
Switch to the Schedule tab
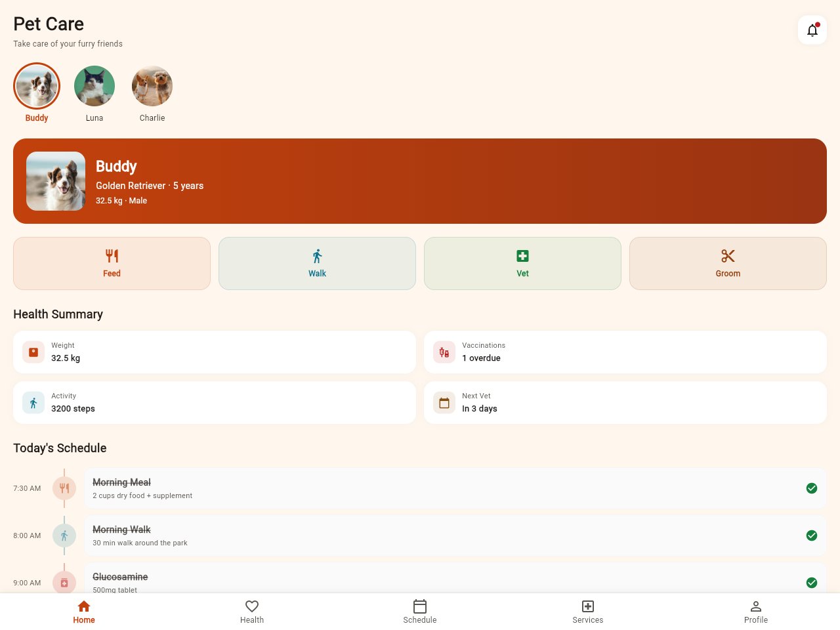coord(420,612)
